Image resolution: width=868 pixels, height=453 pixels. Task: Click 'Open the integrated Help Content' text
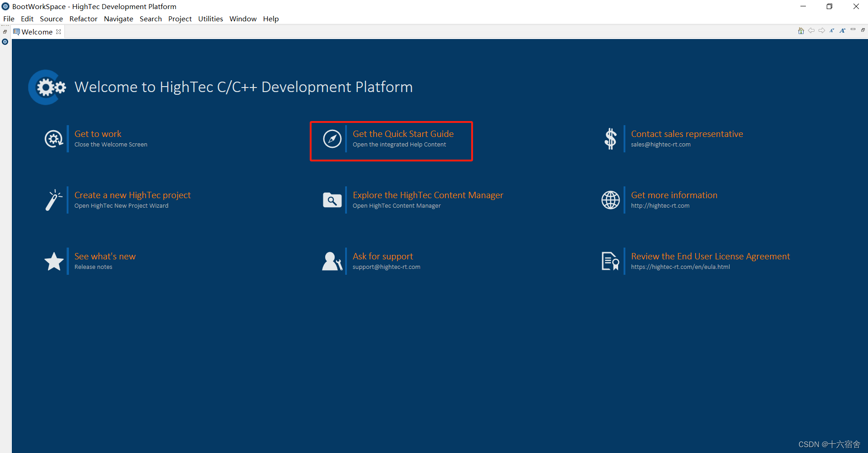pos(399,145)
